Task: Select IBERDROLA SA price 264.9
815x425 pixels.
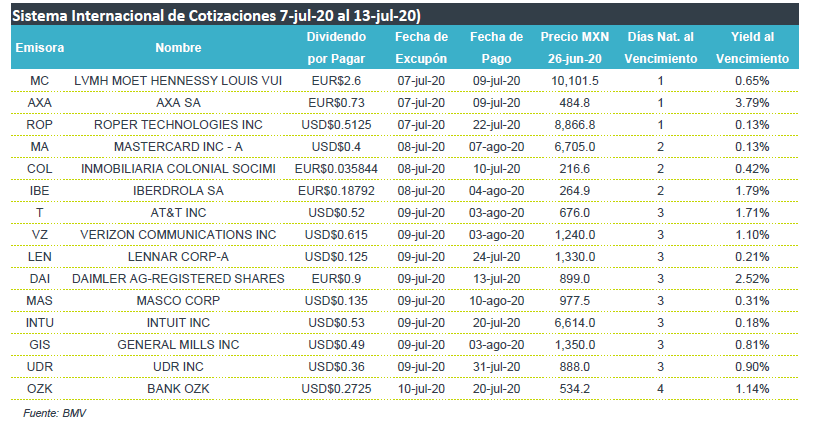Action: tap(574, 191)
